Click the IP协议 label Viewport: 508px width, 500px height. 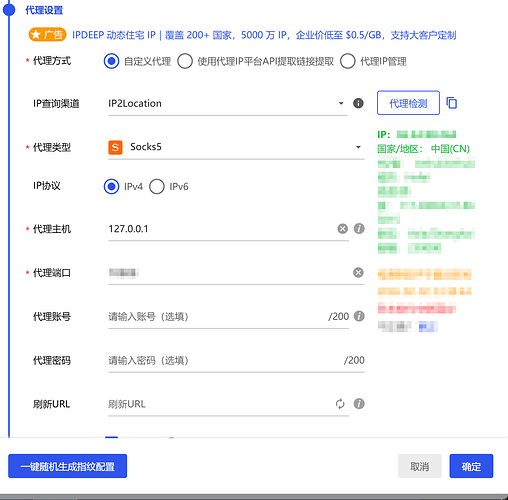tap(47, 186)
